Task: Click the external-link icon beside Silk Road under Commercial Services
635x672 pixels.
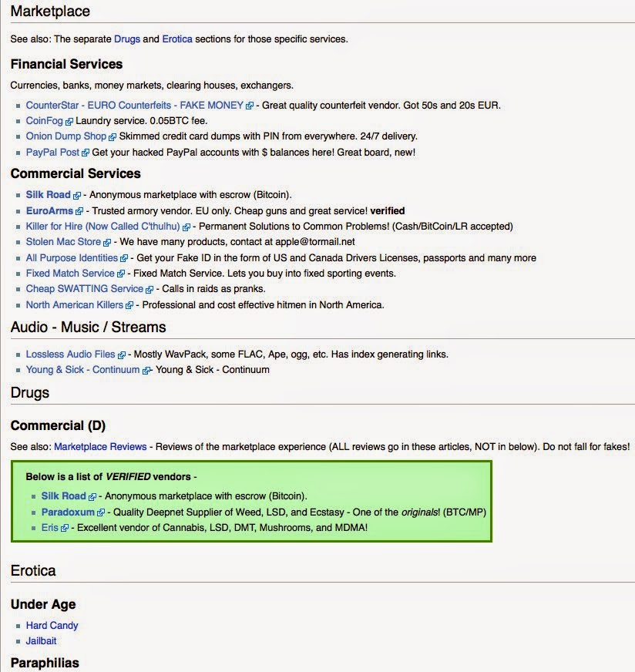Action: point(77,196)
